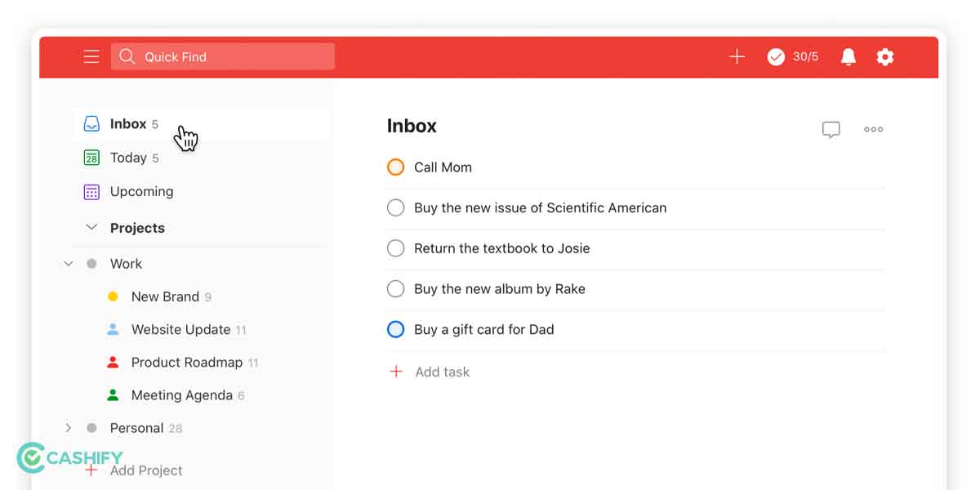Collapse the Work project chevron
980x490 pixels.
(69, 264)
